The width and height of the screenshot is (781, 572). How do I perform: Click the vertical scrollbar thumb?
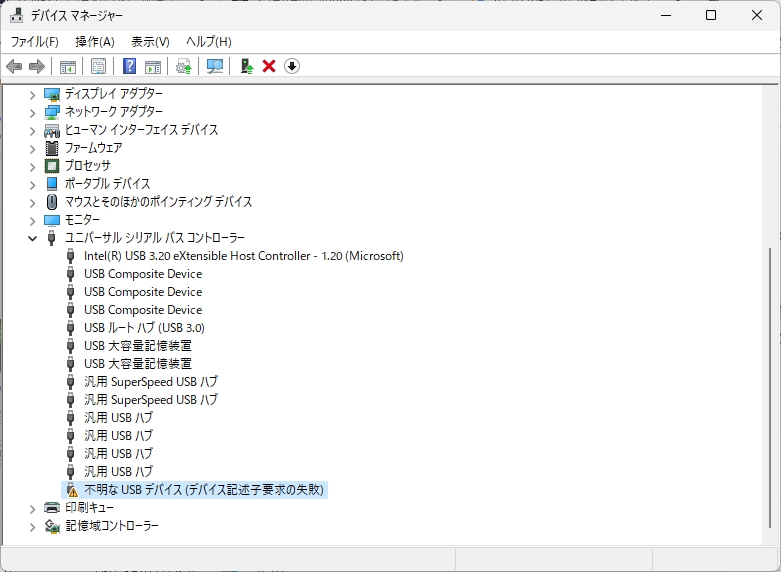tap(770, 390)
